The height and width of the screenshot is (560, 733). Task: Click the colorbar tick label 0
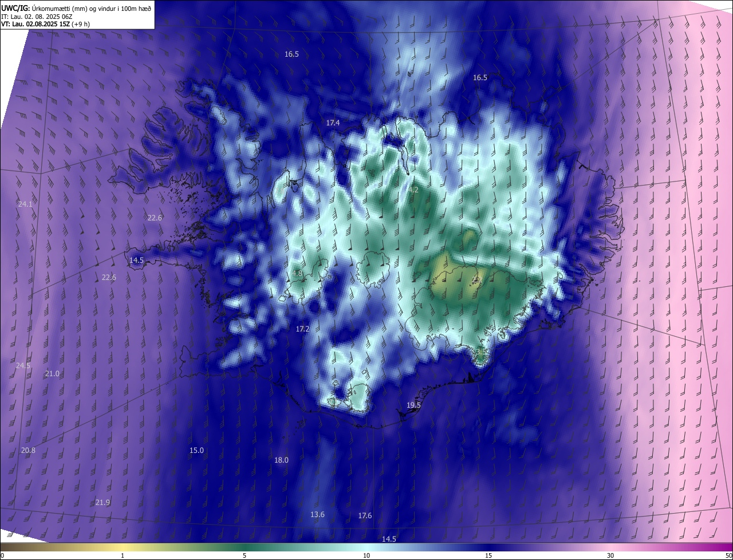[x=2, y=556]
